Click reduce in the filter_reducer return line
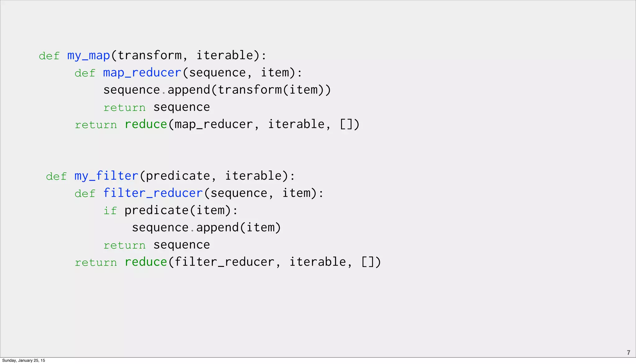The width and height of the screenshot is (636, 364). 146,262
